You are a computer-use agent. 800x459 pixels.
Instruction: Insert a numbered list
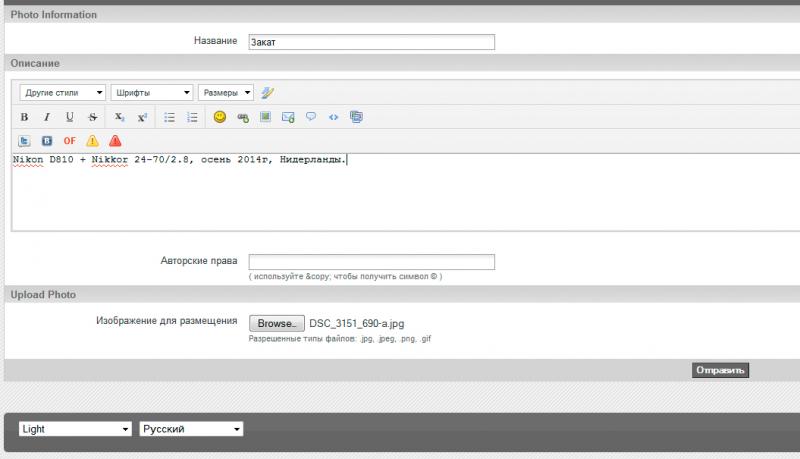192,117
